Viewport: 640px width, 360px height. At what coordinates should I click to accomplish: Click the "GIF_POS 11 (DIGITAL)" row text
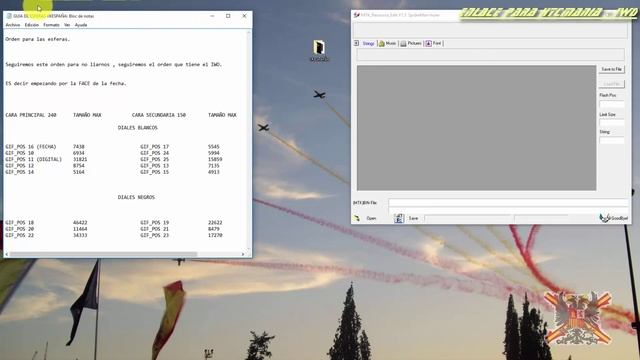33,159
